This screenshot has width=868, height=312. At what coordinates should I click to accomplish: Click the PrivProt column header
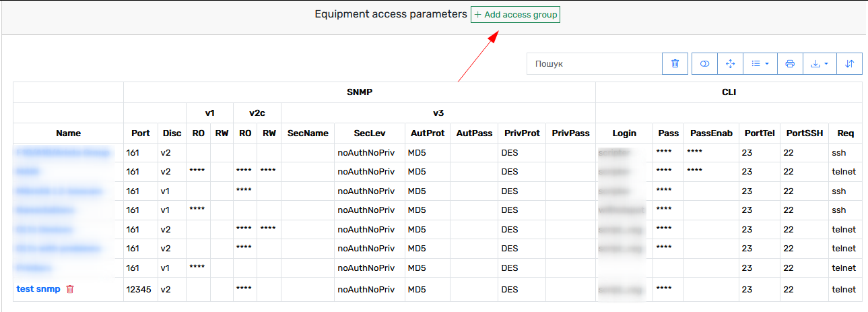click(x=522, y=133)
